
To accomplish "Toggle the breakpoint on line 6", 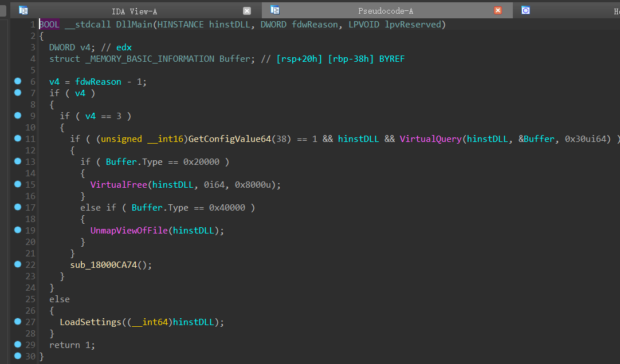I will coord(17,81).
